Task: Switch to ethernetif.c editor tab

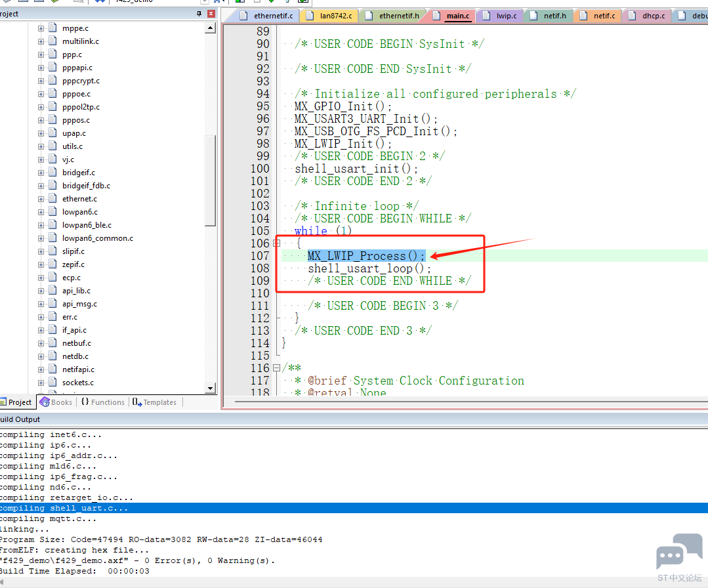Action: (267, 16)
